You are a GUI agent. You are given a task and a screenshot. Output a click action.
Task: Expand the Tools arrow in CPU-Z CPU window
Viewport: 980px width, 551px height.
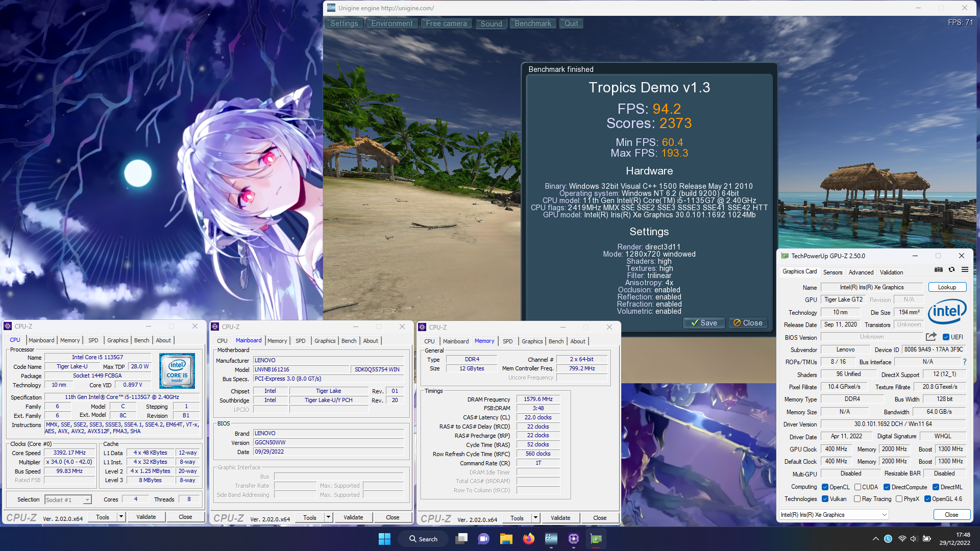click(x=121, y=517)
